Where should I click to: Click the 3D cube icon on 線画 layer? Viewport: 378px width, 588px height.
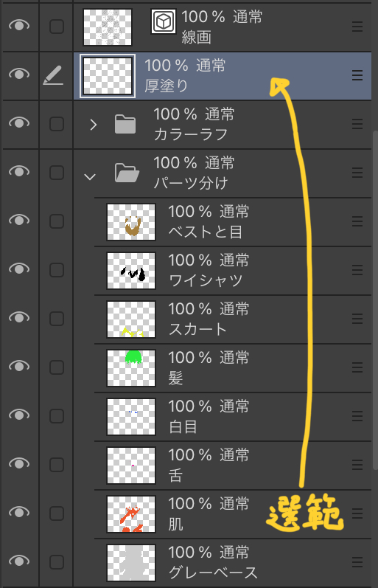pos(164,21)
